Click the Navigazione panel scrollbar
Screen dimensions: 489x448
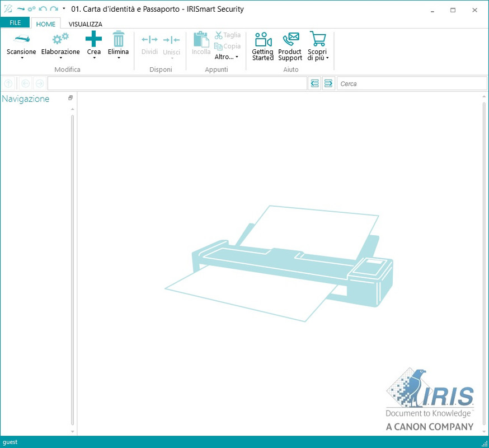72,270
